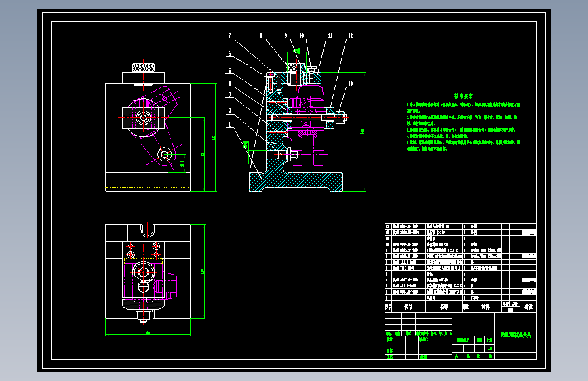This screenshot has height=381, width=588.
Task: Select the green 技术要求 heading
Action: coord(463,96)
